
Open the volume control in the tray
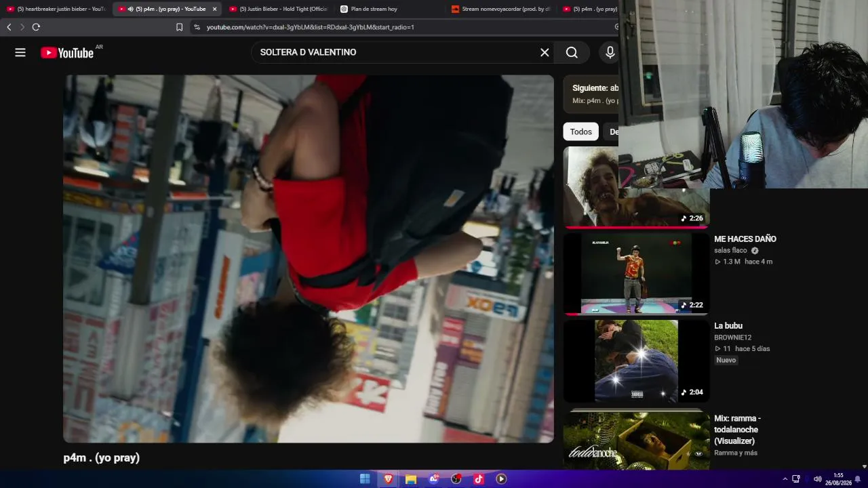point(818,479)
